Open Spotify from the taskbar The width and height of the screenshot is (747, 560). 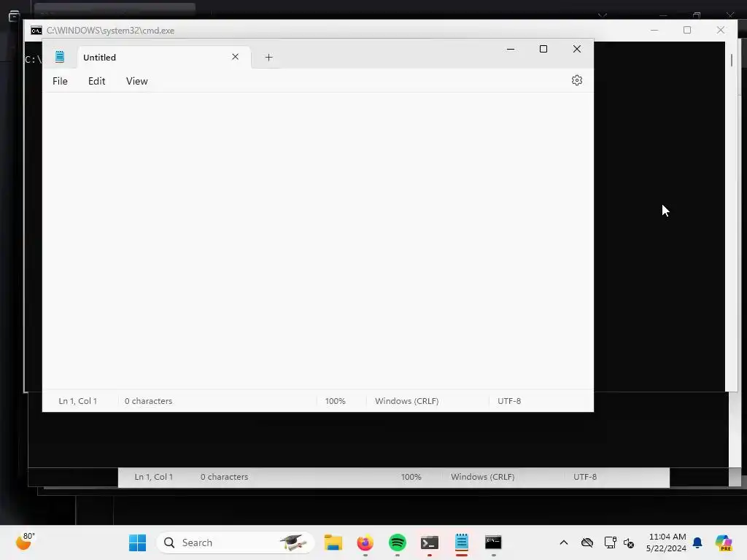tap(398, 542)
